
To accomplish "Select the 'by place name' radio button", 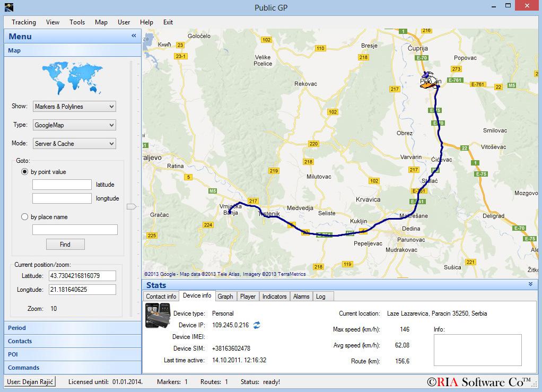I will pyautogui.click(x=24, y=217).
